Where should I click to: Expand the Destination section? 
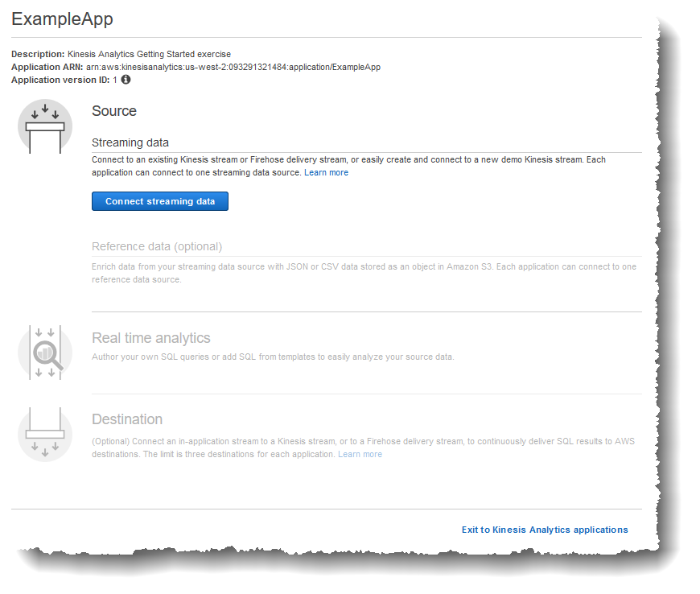point(127,419)
